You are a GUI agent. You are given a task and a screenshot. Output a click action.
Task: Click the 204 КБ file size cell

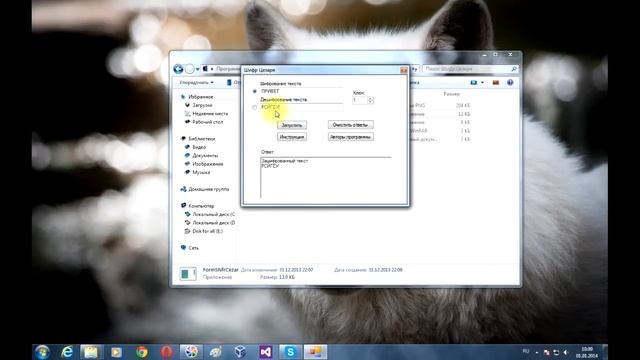[463, 105]
